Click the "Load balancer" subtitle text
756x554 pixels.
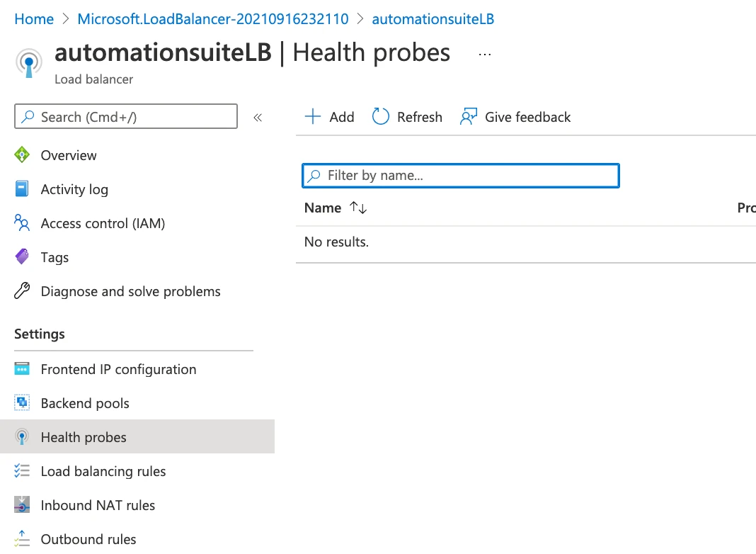[x=93, y=79]
